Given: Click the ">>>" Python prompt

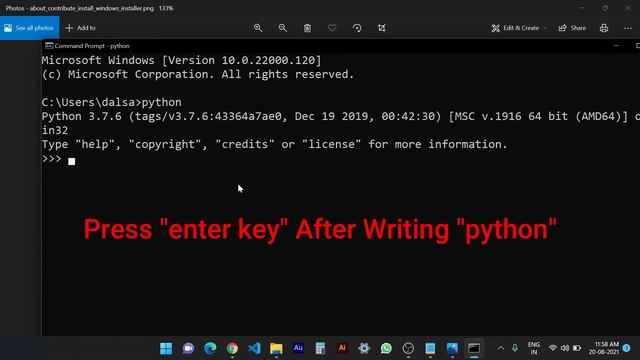Looking at the screenshot, I should (51, 158).
